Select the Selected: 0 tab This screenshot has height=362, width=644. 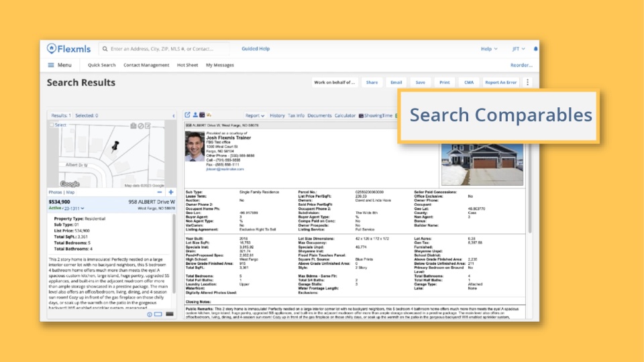click(87, 116)
